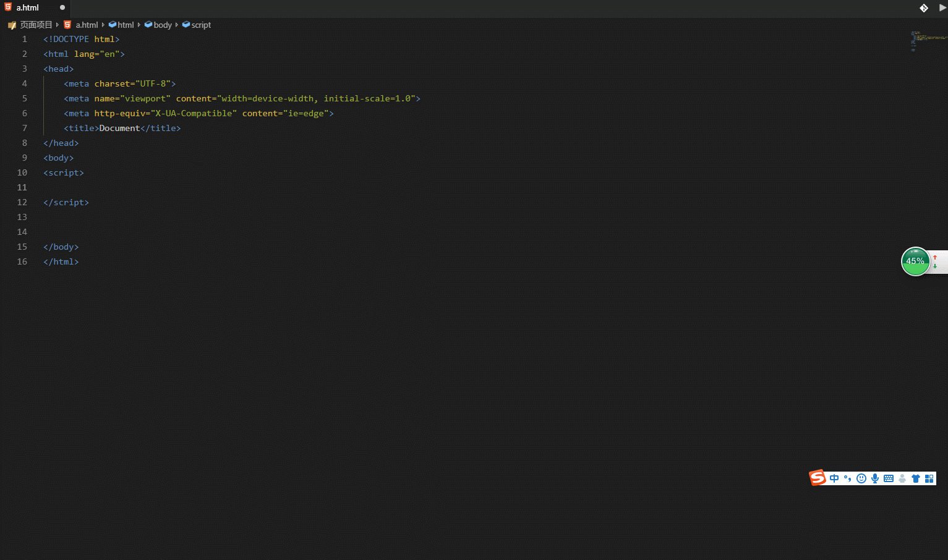Viewport: 948px width, 560px height.
Task: Open the soft keyboard icon on IME bar
Action: [889, 478]
